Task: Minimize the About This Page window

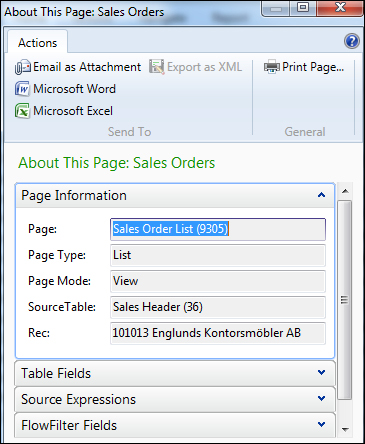Action: point(276,8)
